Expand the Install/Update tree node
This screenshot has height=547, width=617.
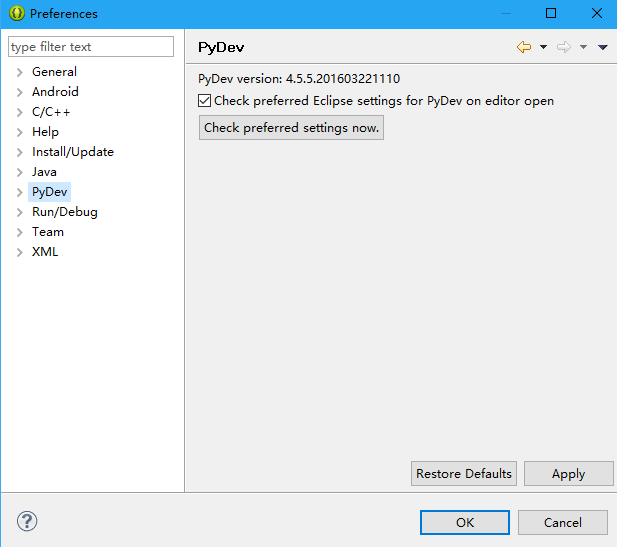point(20,152)
